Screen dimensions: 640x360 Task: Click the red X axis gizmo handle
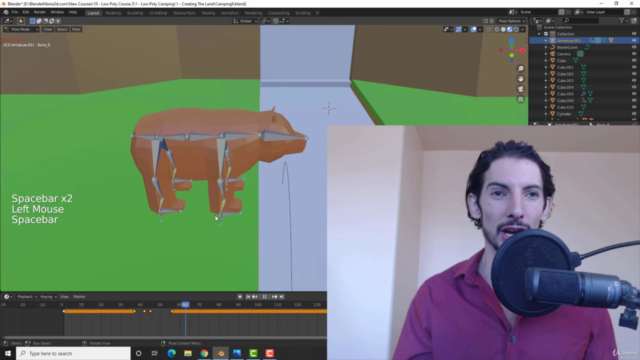point(522,50)
